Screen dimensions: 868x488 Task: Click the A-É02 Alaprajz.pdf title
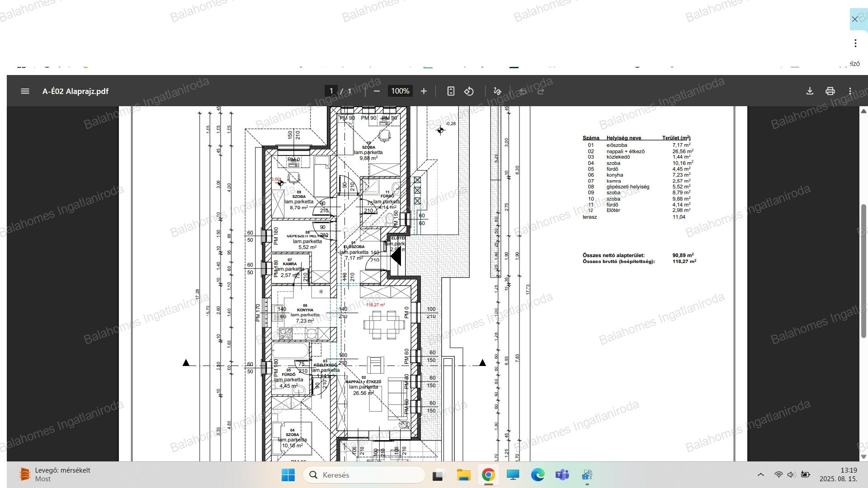coord(75,91)
